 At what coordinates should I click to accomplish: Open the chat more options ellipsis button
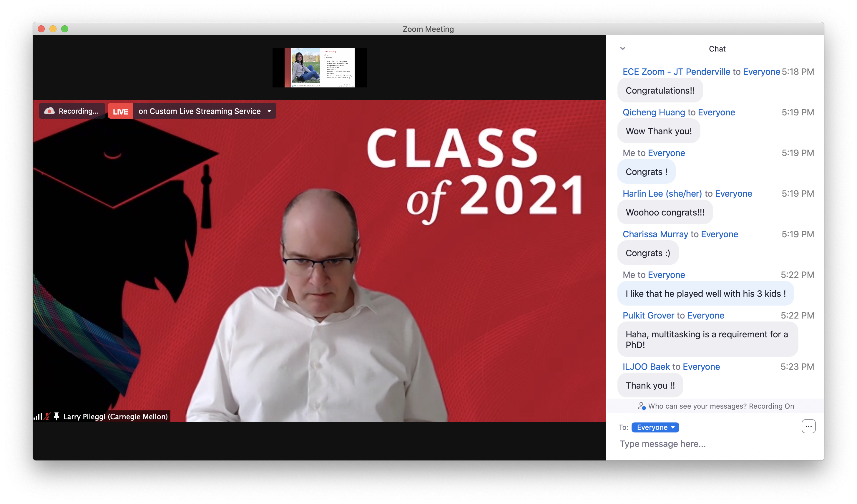[808, 426]
